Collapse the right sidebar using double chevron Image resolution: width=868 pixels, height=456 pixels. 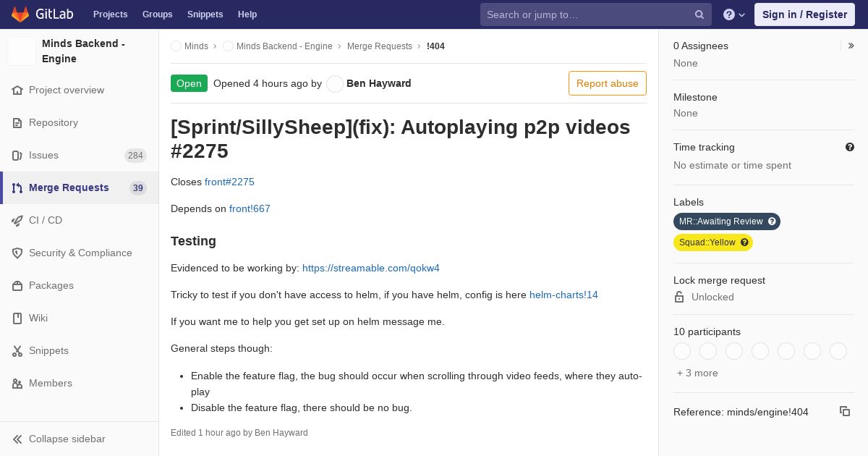pyautogui.click(x=851, y=46)
